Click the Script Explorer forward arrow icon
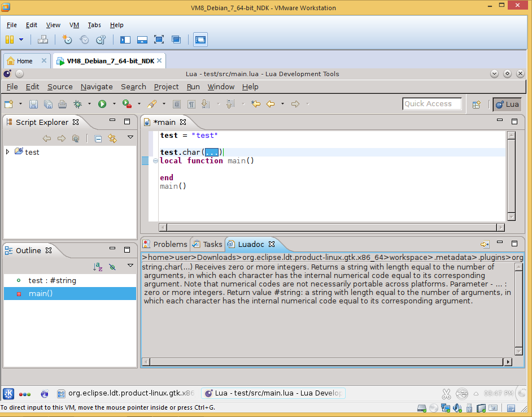The height and width of the screenshot is (417, 532). tap(62, 138)
